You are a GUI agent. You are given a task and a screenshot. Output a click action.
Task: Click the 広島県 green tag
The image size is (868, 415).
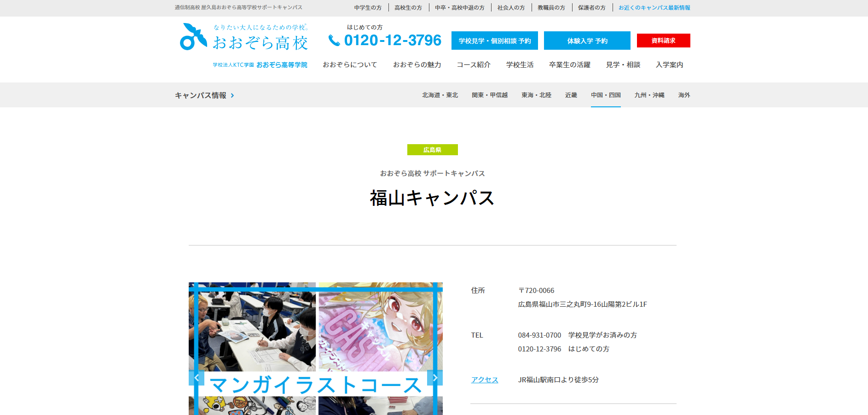433,150
